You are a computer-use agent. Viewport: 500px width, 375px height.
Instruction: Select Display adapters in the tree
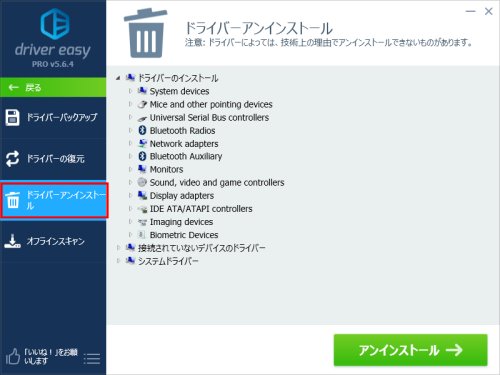[182, 196]
